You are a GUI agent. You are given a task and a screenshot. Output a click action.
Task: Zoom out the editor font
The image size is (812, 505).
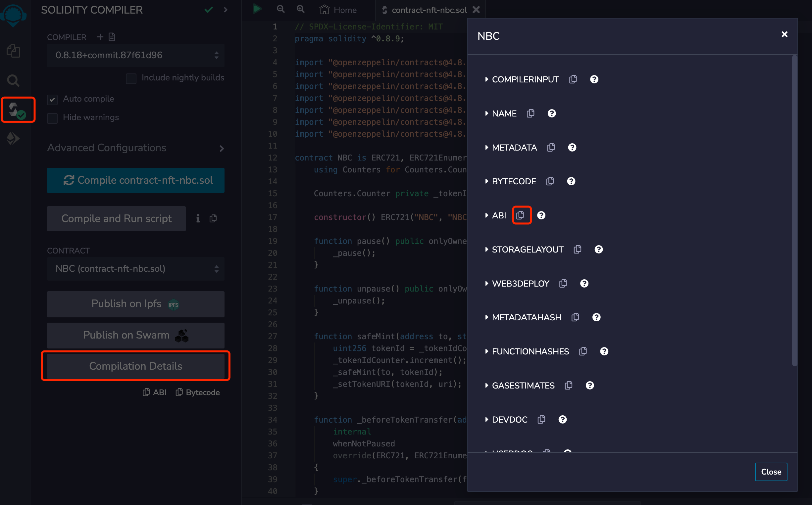pyautogui.click(x=281, y=9)
